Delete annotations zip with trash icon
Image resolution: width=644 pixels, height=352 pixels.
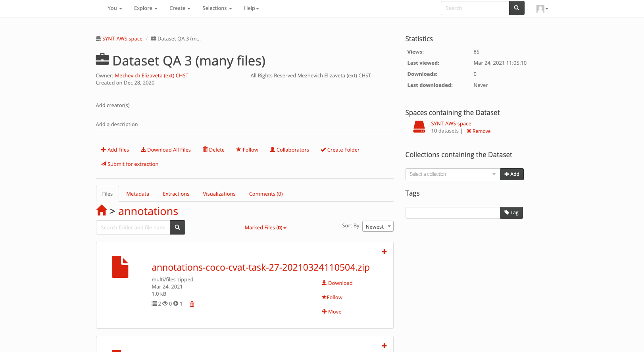click(192, 304)
